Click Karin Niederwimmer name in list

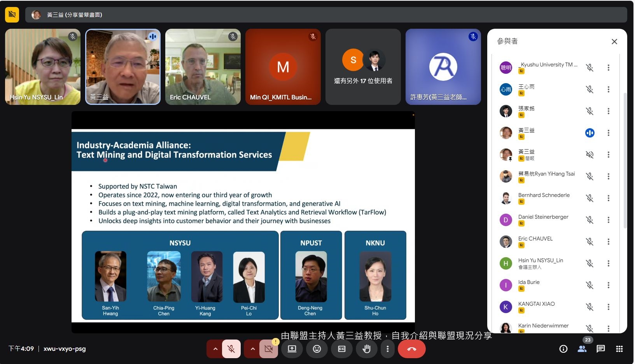[543, 326]
